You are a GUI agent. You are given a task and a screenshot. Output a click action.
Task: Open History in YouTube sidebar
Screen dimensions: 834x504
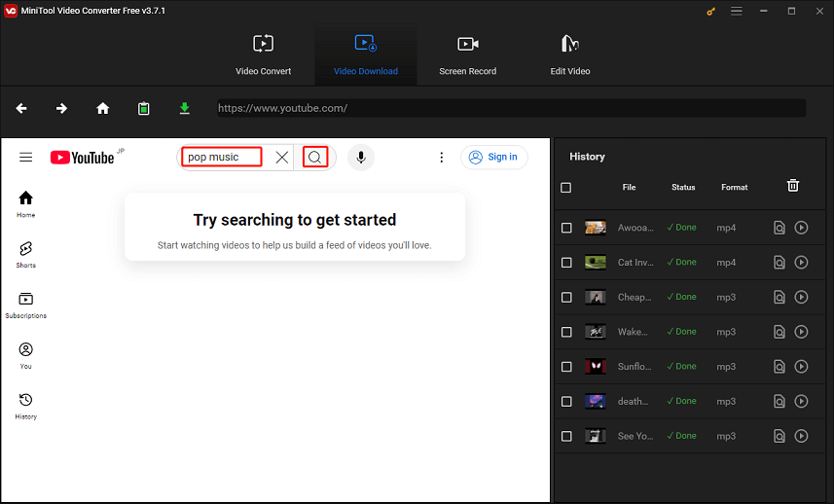(26, 407)
